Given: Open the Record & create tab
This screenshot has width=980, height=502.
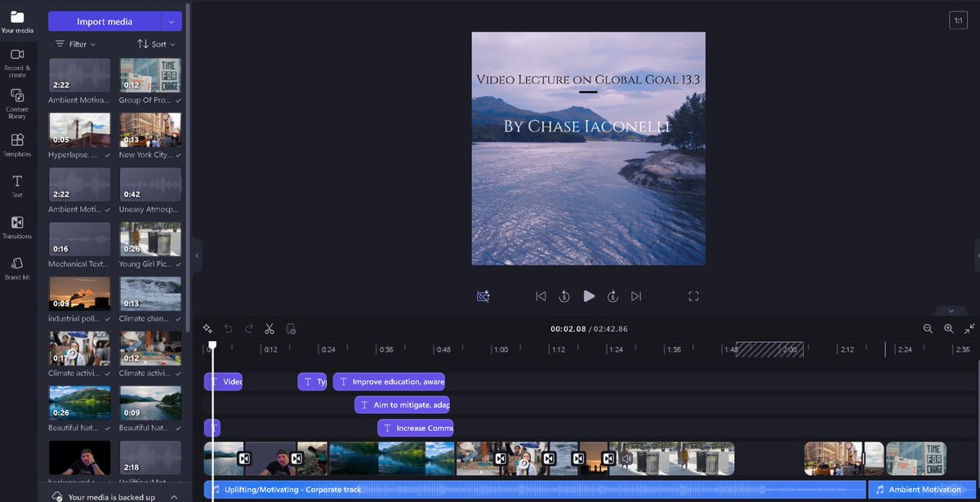Looking at the screenshot, I should point(17,63).
